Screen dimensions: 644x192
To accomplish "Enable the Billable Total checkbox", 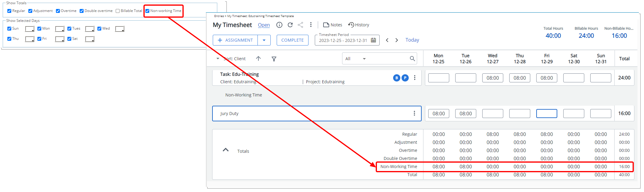I will pos(118,11).
